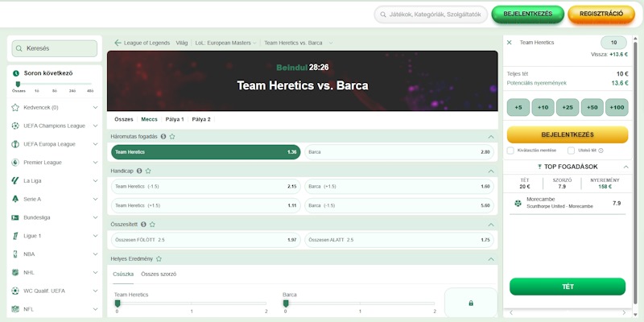The width and height of the screenshot is (644, 322).
Task: Switch to the Pálya 2 tab
Action: [x=201, y=119]
